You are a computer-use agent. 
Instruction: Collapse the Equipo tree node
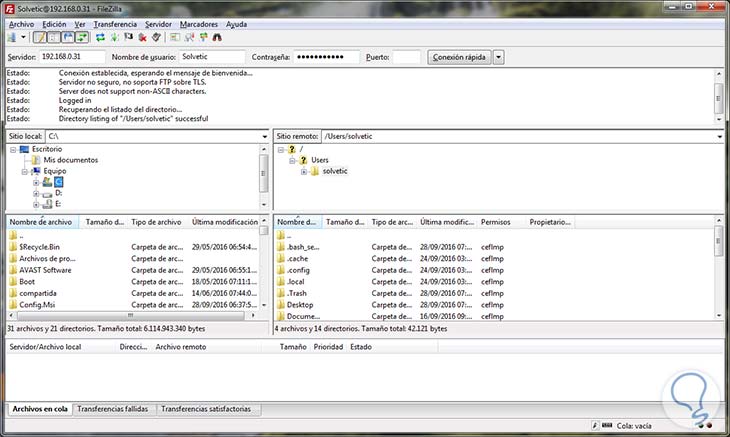(25, 171)
